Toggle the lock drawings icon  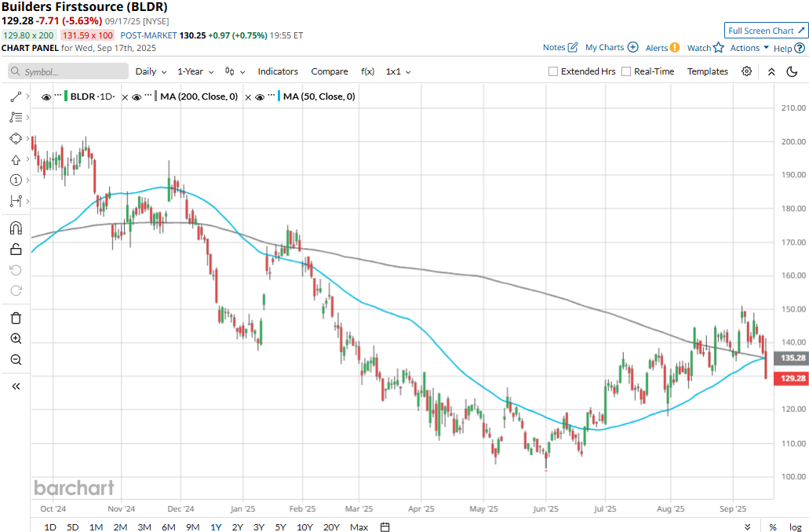[16, 250]
